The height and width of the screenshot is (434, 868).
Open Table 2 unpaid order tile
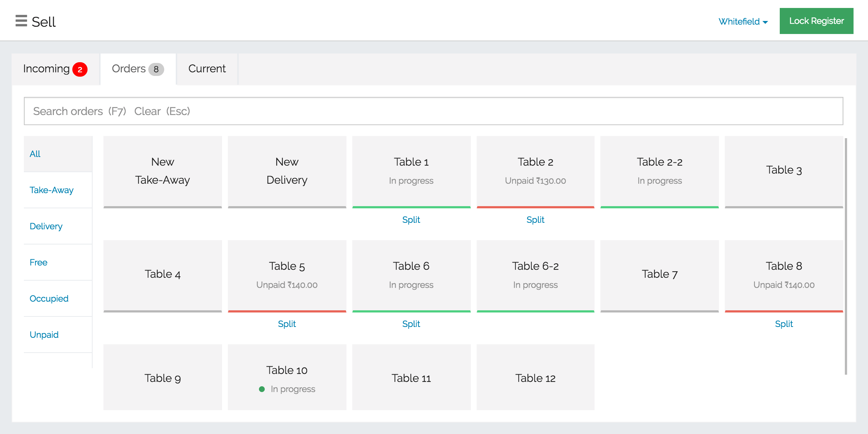(535, 171)
